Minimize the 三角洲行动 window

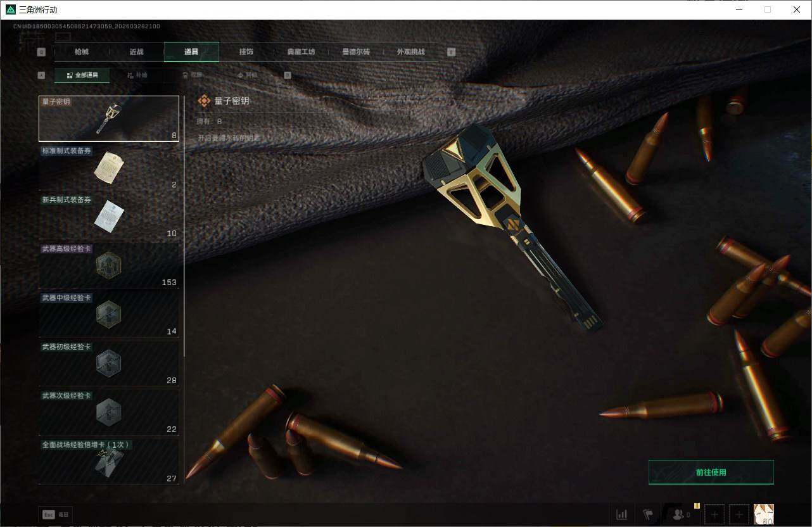coord(739,10)
